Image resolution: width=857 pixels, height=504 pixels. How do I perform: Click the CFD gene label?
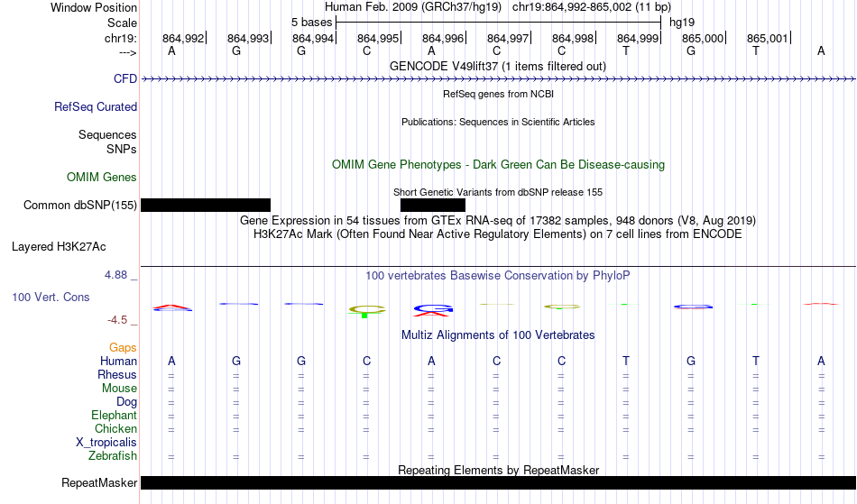125,78
